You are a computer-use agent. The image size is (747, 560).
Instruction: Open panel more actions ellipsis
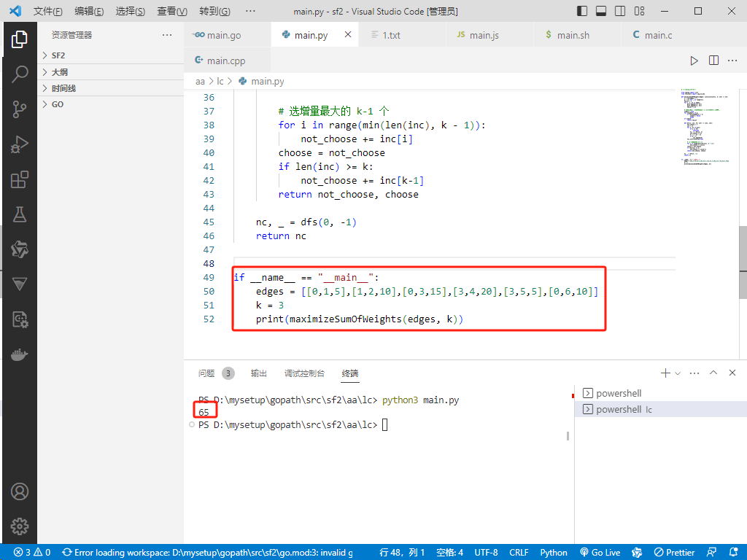point(694,373)
